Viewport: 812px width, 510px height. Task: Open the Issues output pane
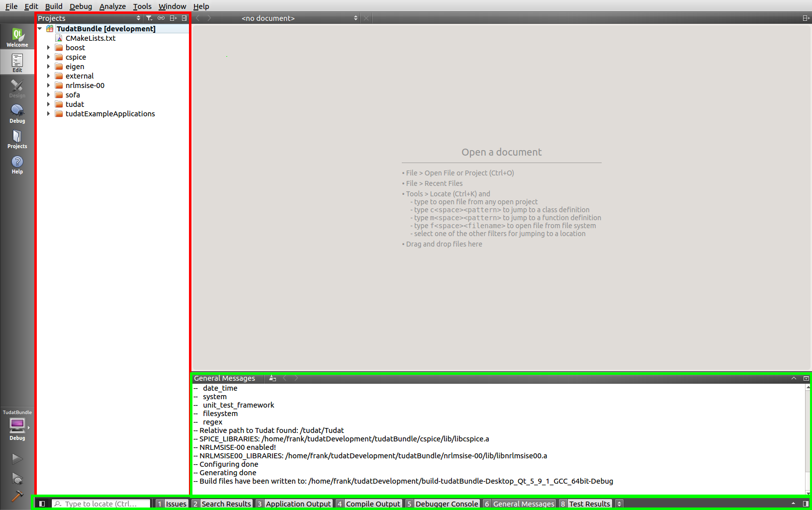tap(176, 504)
